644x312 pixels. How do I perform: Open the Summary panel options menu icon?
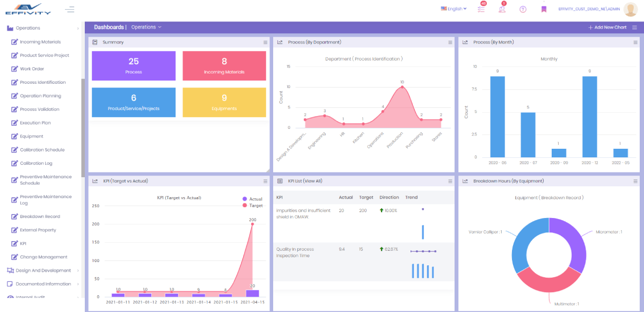pyautogui.click(x=265, y=42)
